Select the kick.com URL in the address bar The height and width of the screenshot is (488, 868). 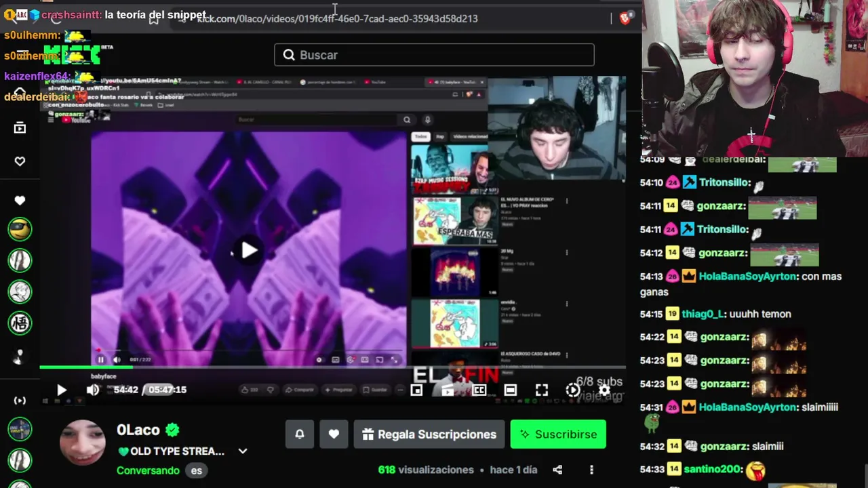[337, 18]
